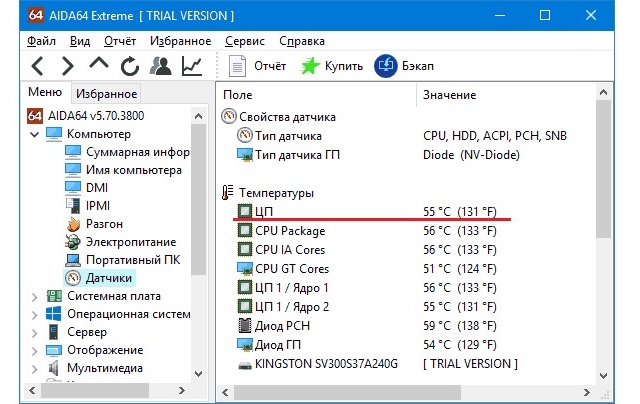640x404 pixels.
Task: Click the Диод PCH chip icon
Action: tap(245, 325)
